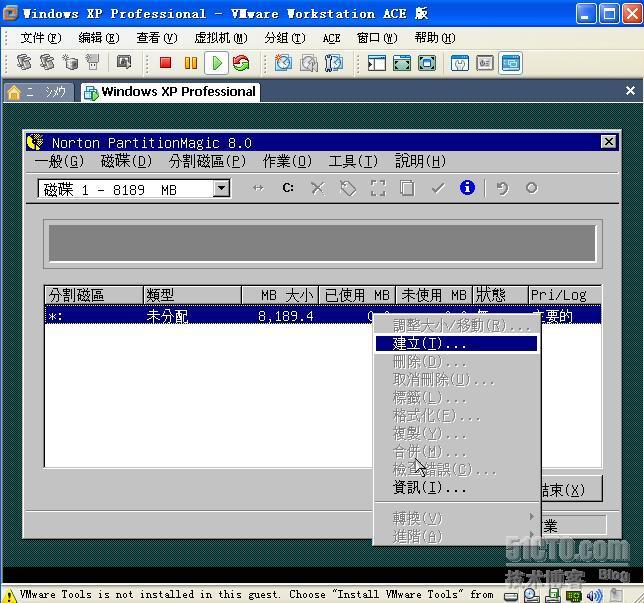Open the VMware 分组(T) menu
644x603 pixels.
(285, 38)
